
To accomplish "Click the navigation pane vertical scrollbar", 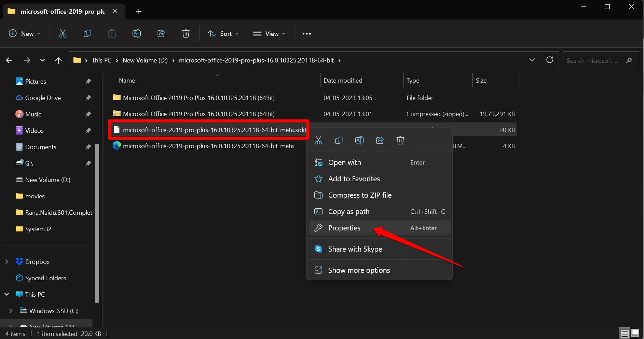I will coord(97,222).
